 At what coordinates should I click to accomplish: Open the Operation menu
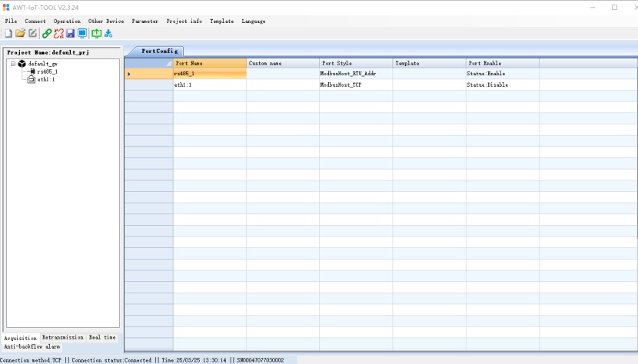67,22
